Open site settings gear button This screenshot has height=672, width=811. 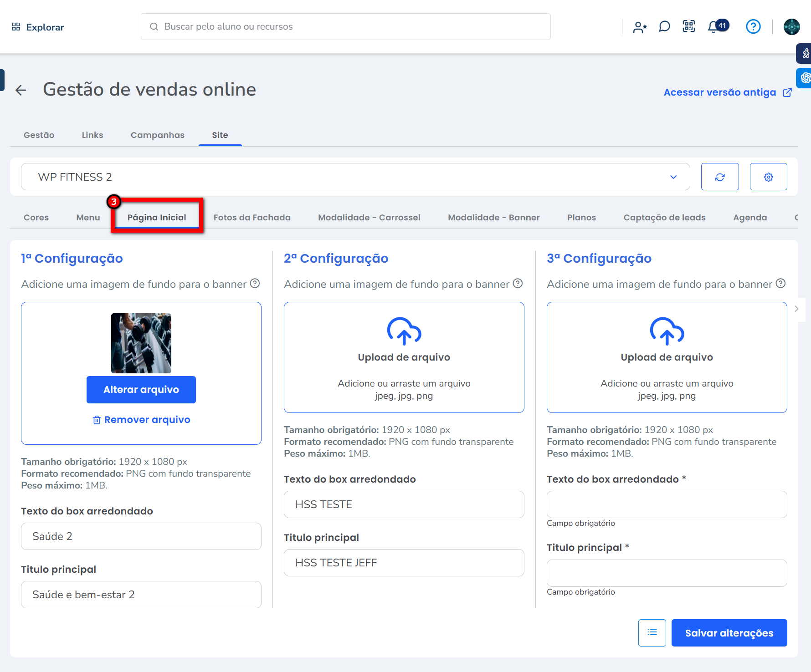[768, 177]
